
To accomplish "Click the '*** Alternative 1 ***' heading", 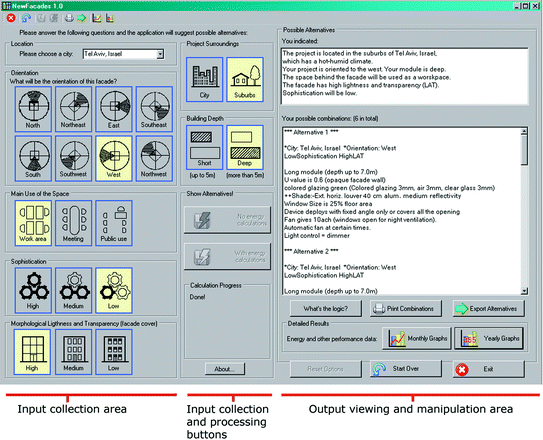I will pyautogui.click(x=311, y=133).
